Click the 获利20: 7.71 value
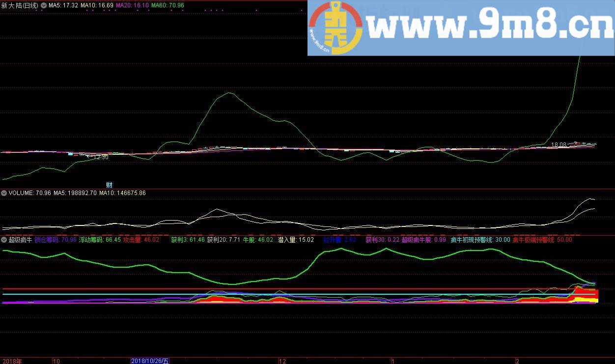This screenshot has width=615, height=364. click(224, 240)
